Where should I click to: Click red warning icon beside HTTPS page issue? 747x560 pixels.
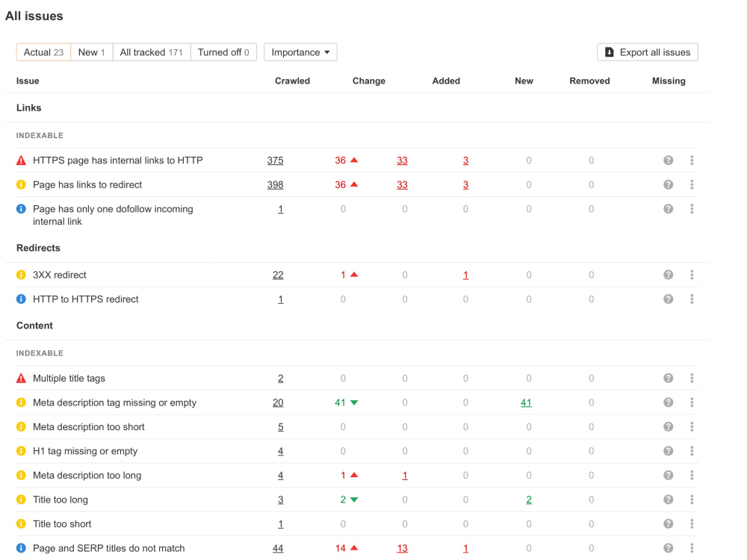21,161
